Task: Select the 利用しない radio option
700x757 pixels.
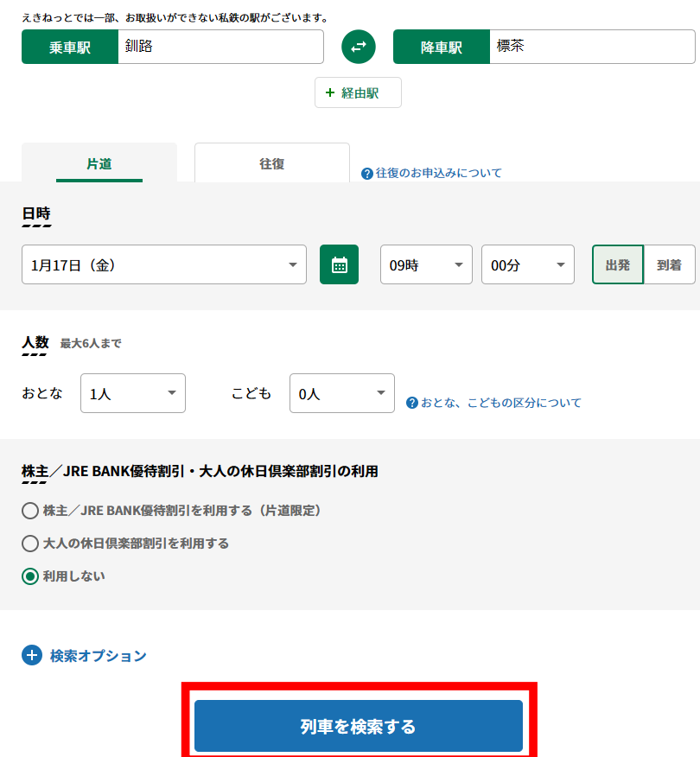Action: point(30,576)
